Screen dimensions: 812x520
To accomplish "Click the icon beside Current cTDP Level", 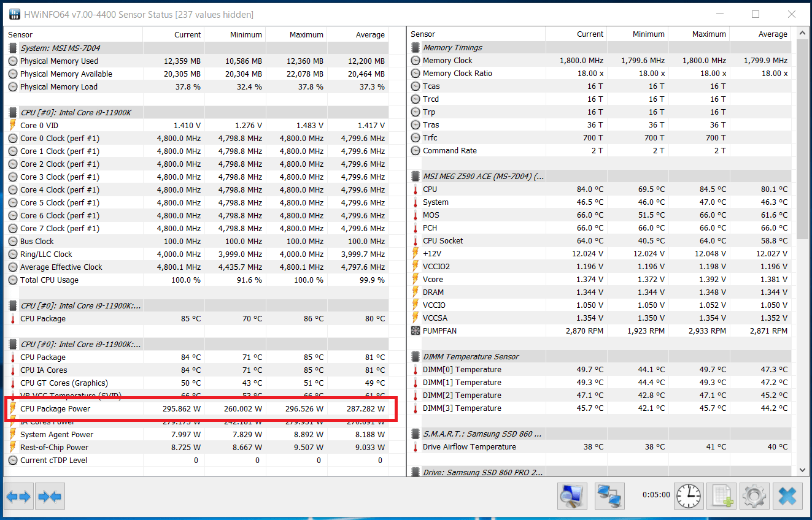I will [x=13, y=461].
